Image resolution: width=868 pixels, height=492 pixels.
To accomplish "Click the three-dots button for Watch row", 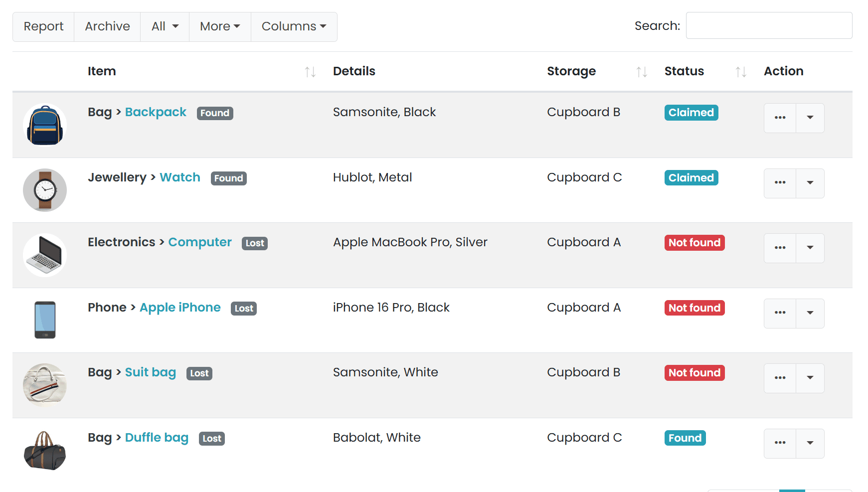I will click(780, 183).
